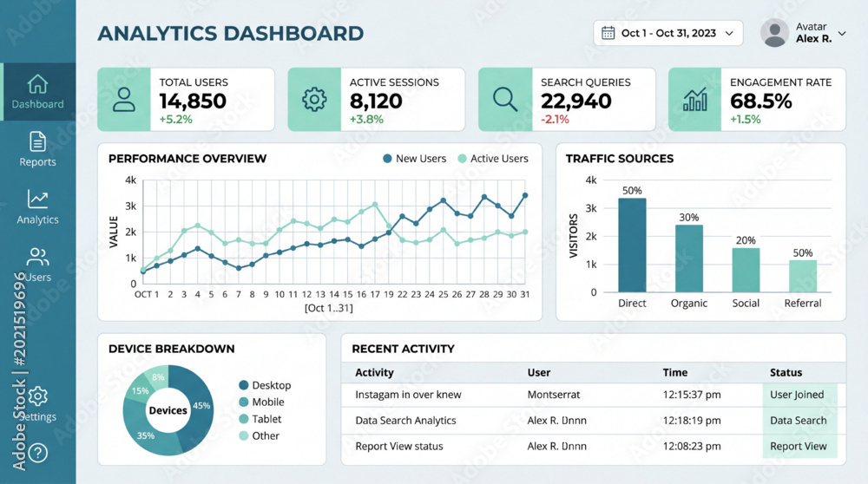Image resolution: width=868 pixels, height=484 pixels.
Task: Open the Settings gear in sidebar
Action: coord(37,396)
